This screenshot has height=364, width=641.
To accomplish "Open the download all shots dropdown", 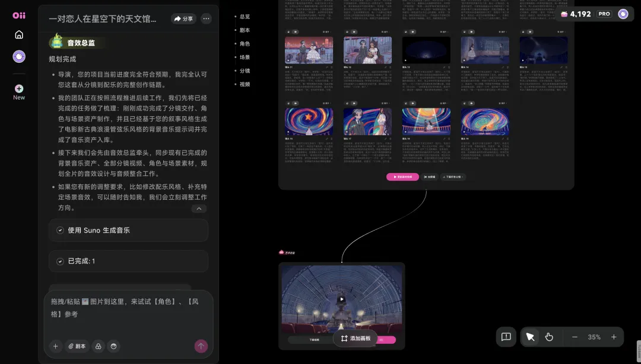I will tap(453, 177).
